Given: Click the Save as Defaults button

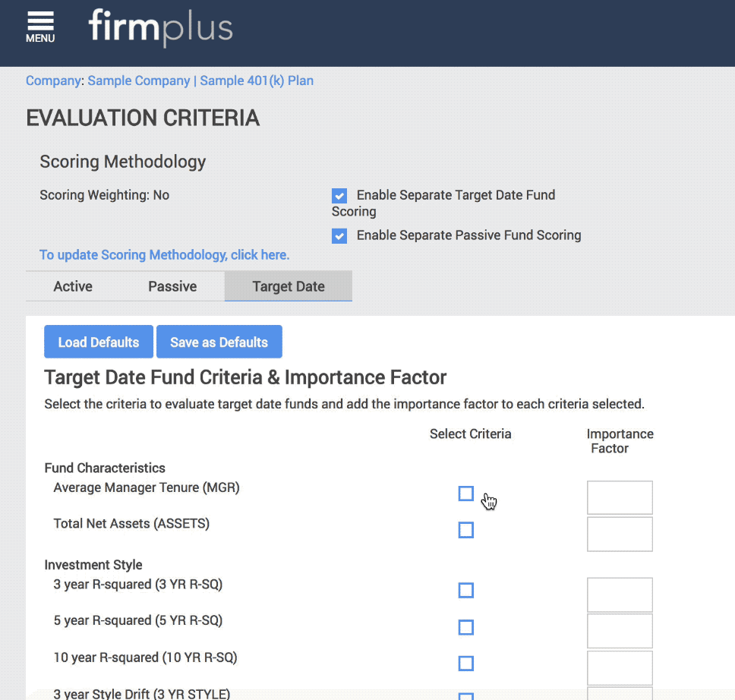Looking at the screenshot, I should click(x=219, y=342).
